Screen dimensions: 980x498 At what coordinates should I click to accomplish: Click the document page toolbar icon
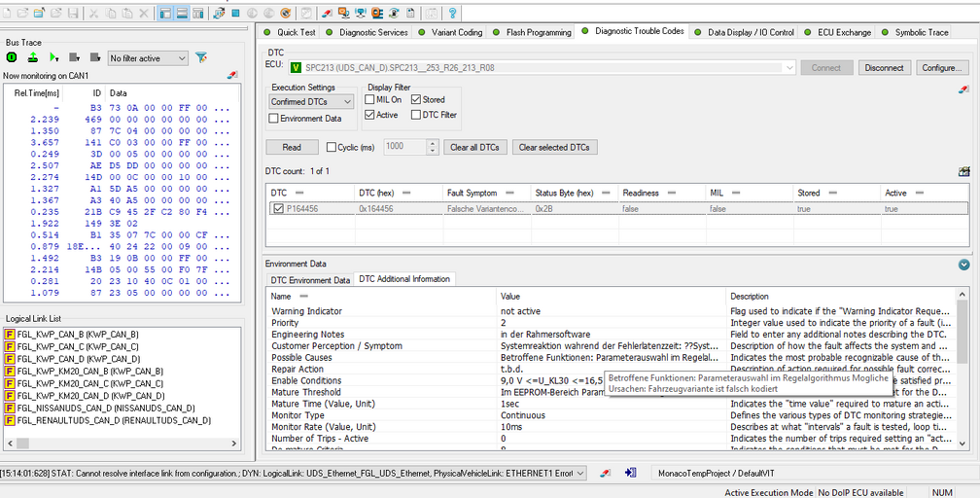click(410, 13)
